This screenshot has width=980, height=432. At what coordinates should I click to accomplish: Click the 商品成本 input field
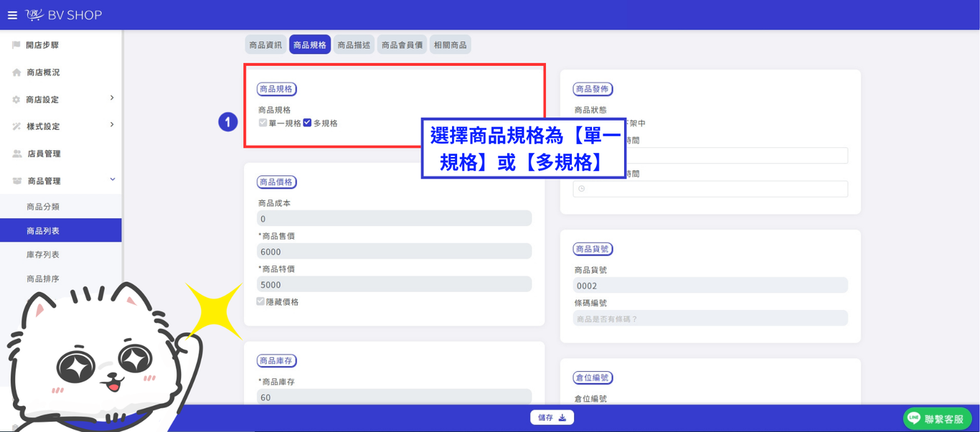[395, 218]
